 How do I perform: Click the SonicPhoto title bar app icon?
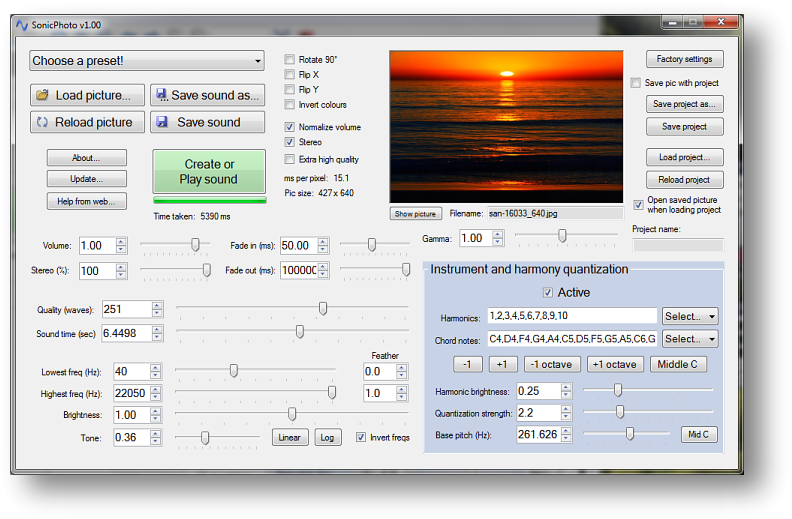click(x=23, y=24)
